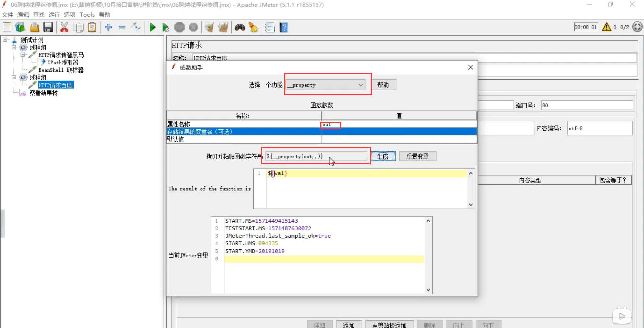Click the Open file folder icon
Screen dimensions: 644x328
click(34, 27)
